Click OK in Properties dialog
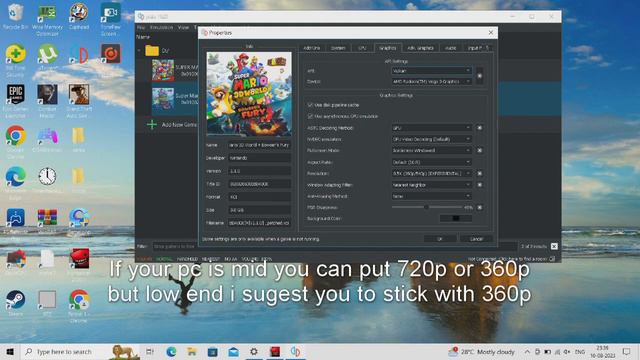Screen dimensions: 640x360 [x=440, y=239]
